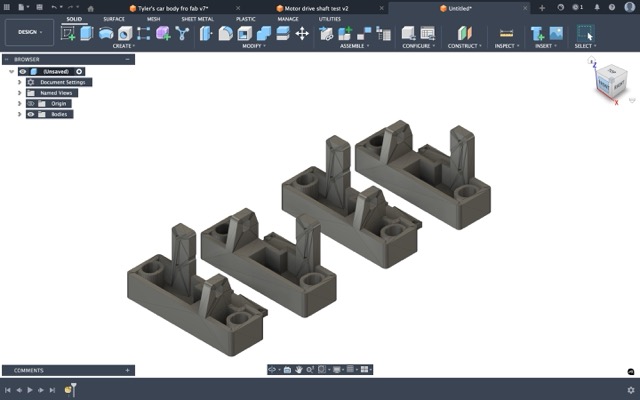Viewport: 640px width, 400px height.
Task: Go to the Home tab icon
Action: click(91, 8)
